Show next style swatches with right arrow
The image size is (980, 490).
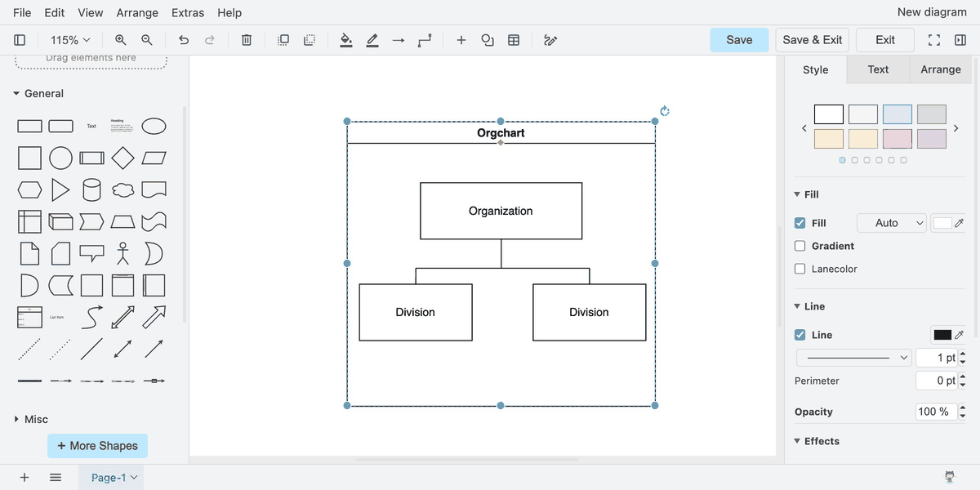click(x=956, y=128)
